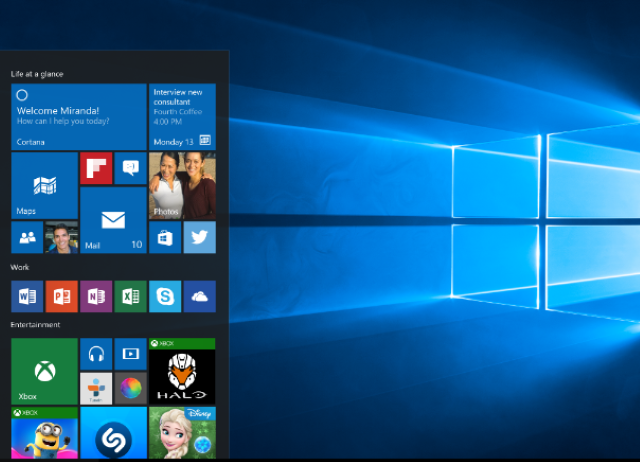Viewport: 640px width, 462px height.
Task: Launch the green Xbox tile
Action: tap(44, 371)
